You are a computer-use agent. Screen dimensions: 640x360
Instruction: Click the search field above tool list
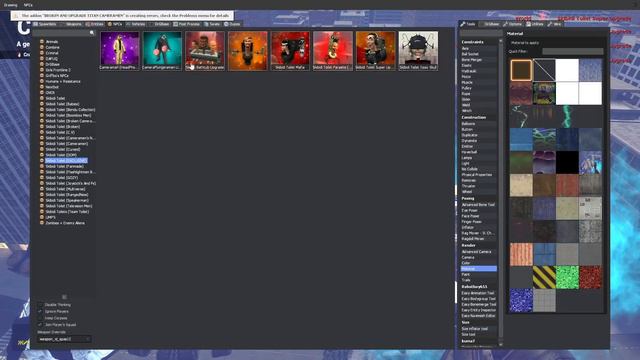pos(480,33)
